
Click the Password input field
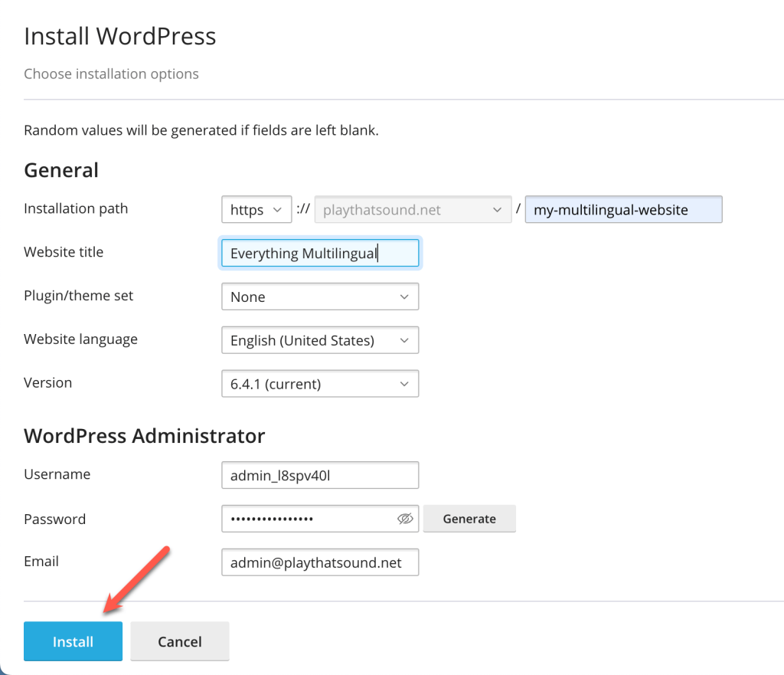320,519
